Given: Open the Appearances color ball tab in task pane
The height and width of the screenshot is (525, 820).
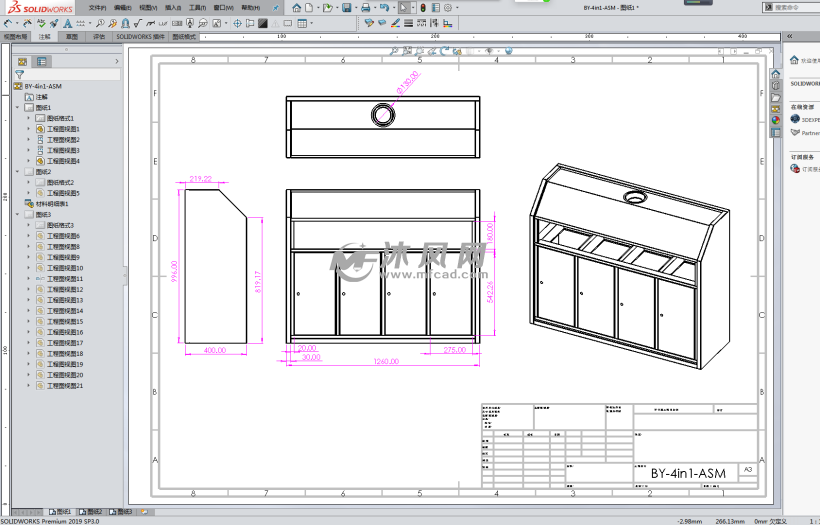Looking at the screenshot, I should [775, 120].
